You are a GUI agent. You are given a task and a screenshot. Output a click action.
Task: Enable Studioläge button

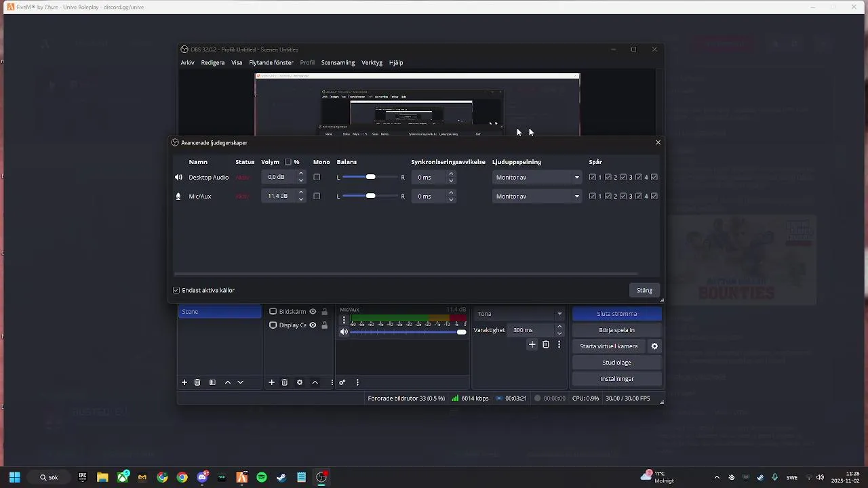[x=617, y=363]
